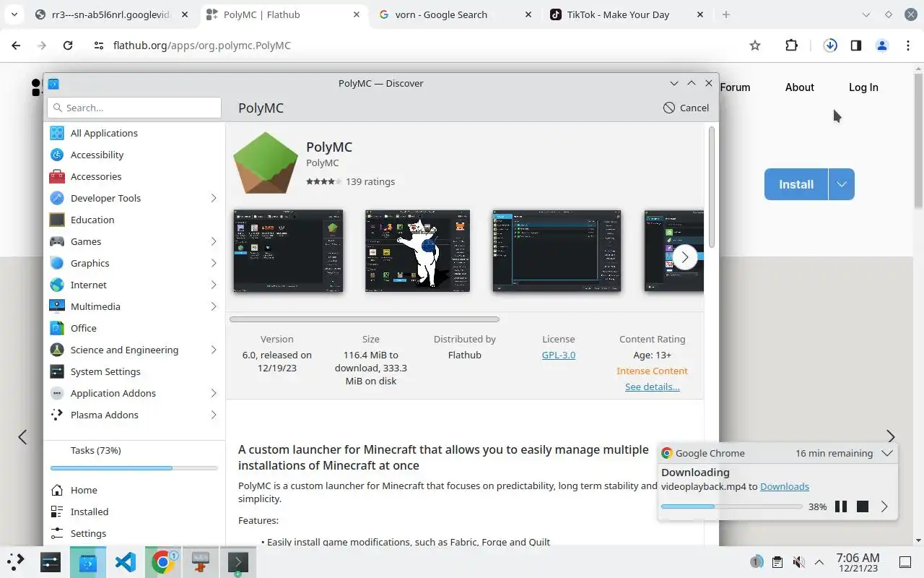
Task: Expand Multimedia chevron arrow
Action: (x=214, y=306)
